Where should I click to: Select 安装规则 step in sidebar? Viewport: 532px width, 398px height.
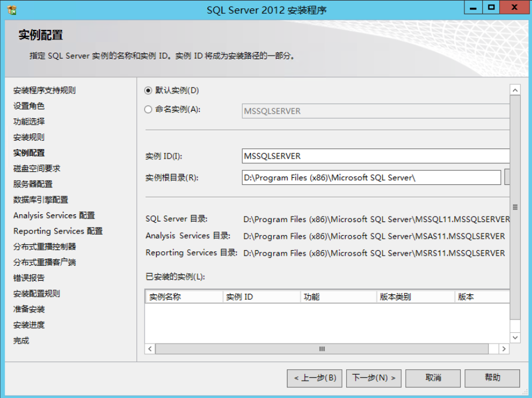(x=29, y=137)
